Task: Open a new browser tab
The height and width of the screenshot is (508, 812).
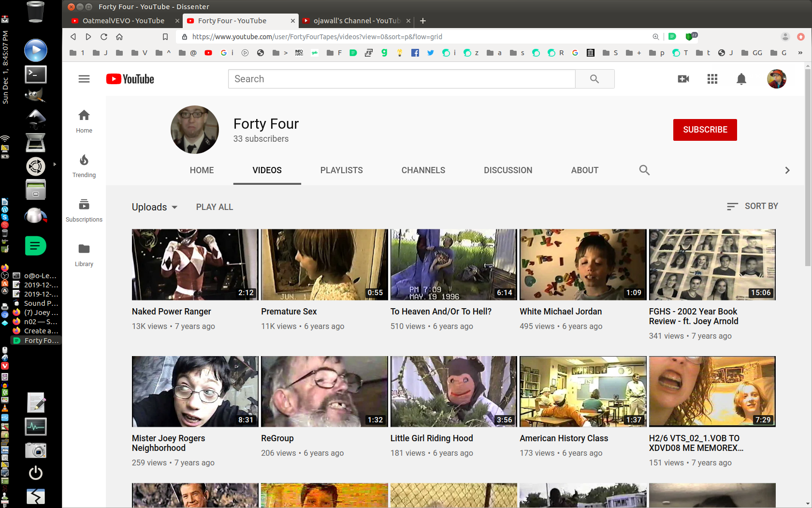Action: point(423,21)
